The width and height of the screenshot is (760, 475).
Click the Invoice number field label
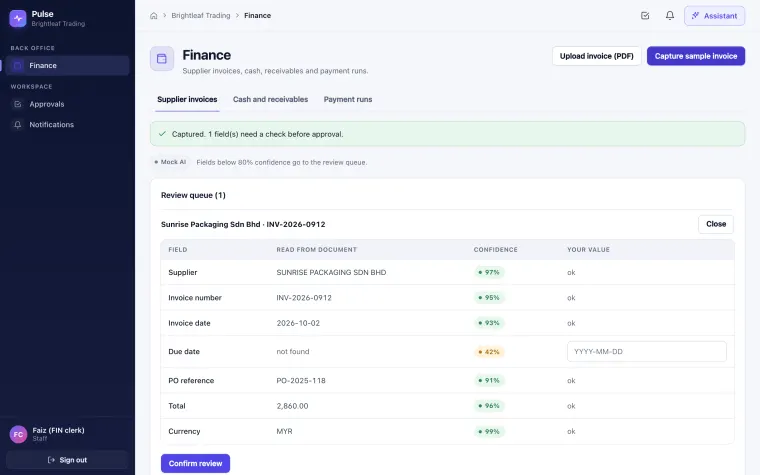pos(195,298)
